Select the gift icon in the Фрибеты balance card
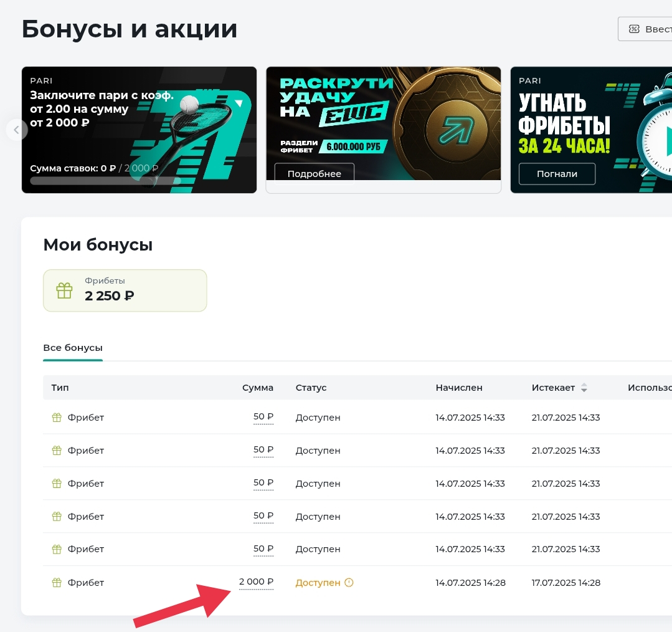This screenshot has width=672, height=632. click(64, 290)
